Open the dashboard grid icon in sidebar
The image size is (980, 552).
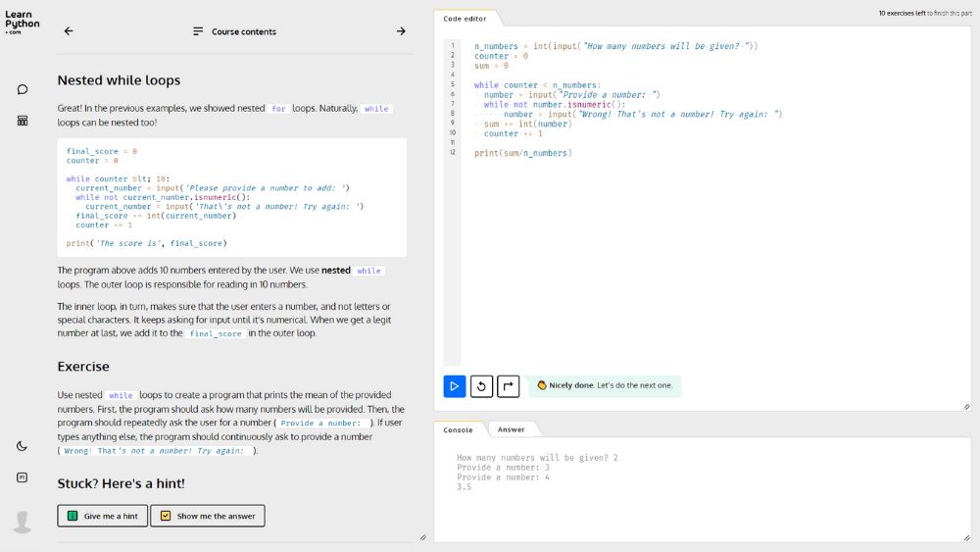tap(23, 121)
